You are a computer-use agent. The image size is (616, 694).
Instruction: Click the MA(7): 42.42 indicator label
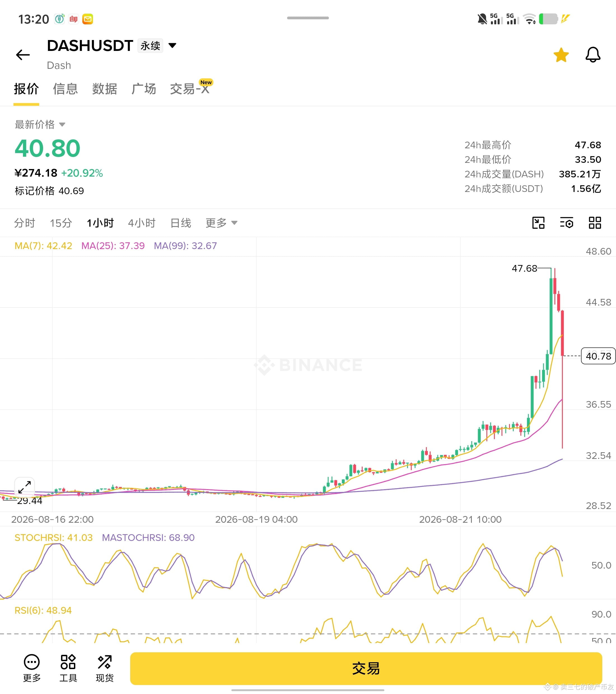coord(43,245)
